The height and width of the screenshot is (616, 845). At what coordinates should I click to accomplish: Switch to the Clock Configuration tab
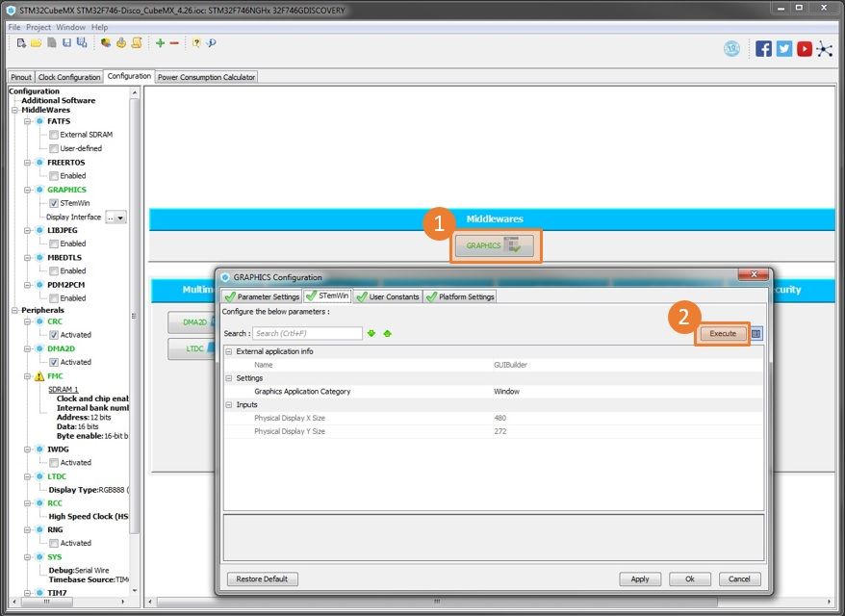tap(69, 77)
